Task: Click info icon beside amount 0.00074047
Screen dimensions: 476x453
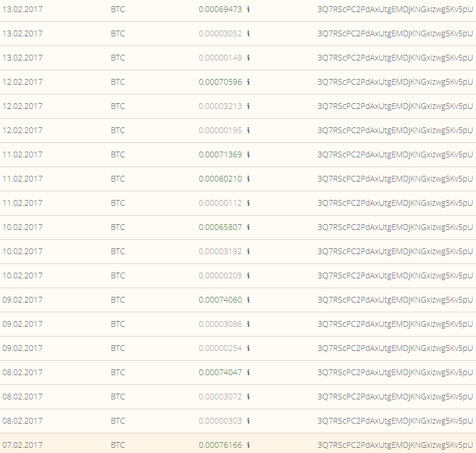Action: click(x=248, y=372)
